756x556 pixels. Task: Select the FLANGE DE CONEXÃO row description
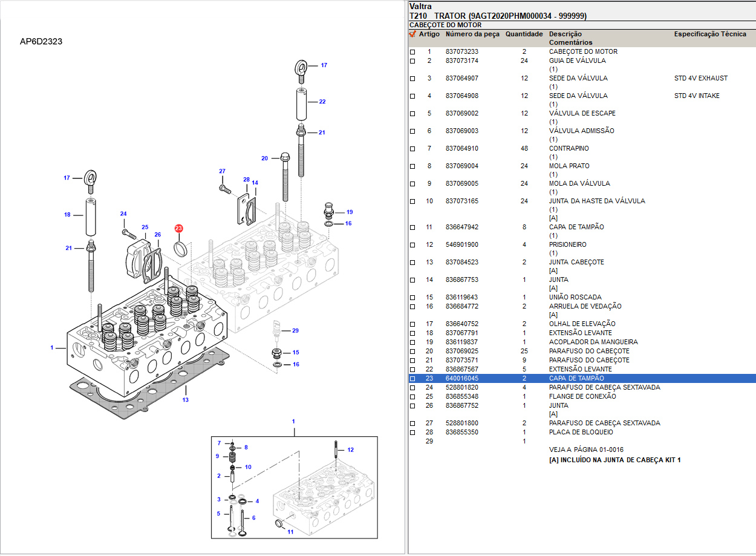click(x=582, y=396)
